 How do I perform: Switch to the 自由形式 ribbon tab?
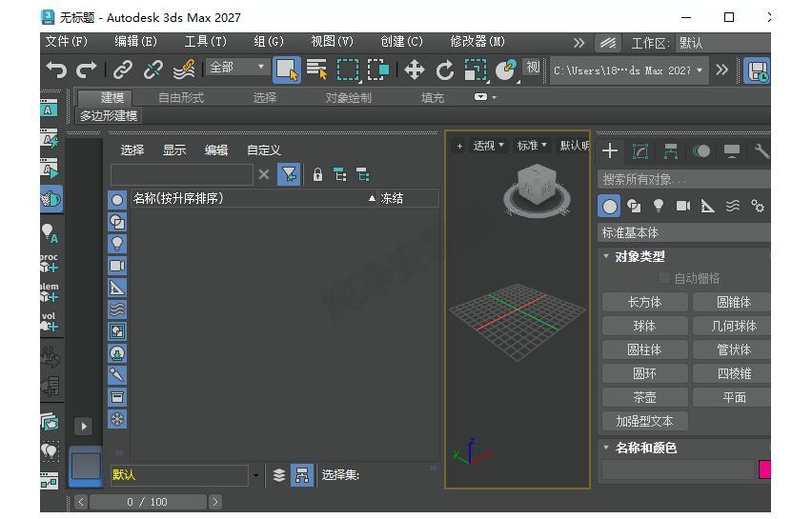pos(181,97)
